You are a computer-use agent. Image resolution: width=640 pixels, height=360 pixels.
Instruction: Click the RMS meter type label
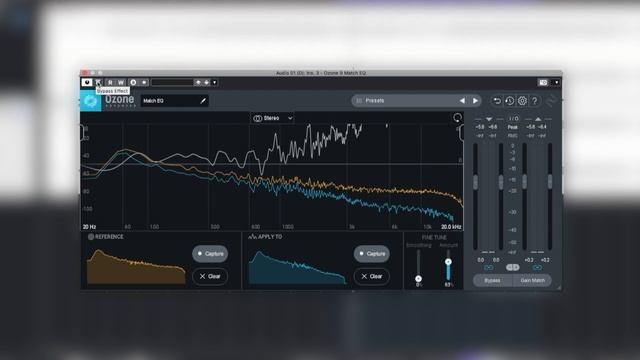(513, 136)
